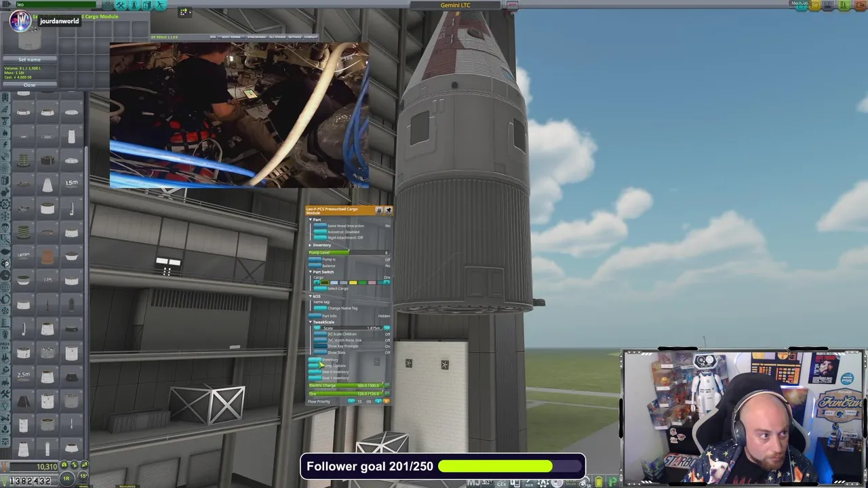Viewport: 868px width, 488px height.
Task: Select the pink cargo swatch
Action: pyautogui.click(x=372, y=283)
